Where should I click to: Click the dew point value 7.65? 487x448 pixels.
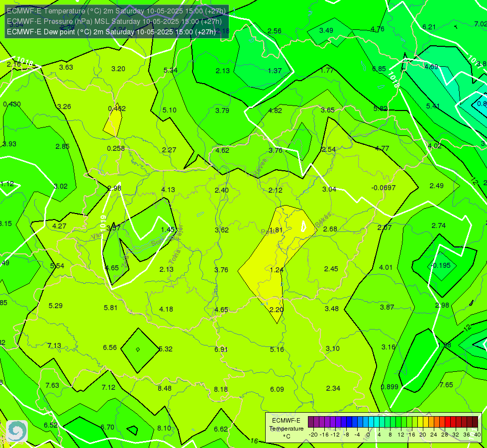(x=446, y=385)
